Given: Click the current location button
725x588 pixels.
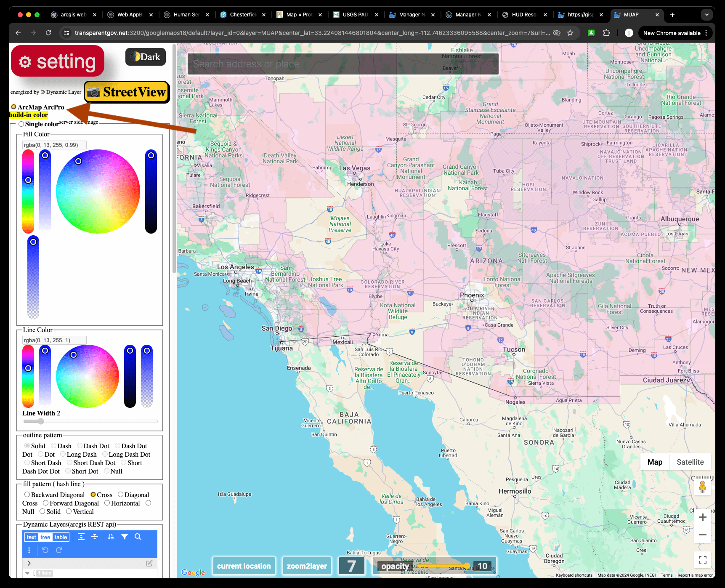Looking at the screenshot, I should [x=244, y=566].
